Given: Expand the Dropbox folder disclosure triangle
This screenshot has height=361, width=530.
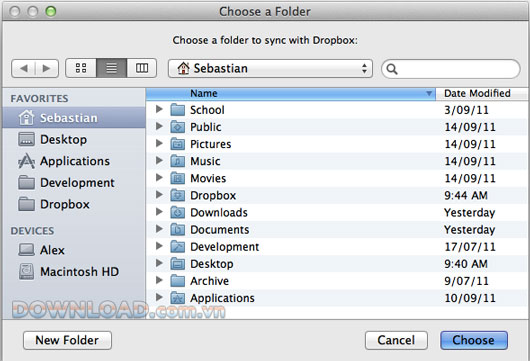Looking at the screenshot, I should pyautogui.click(x=159, y=195).
